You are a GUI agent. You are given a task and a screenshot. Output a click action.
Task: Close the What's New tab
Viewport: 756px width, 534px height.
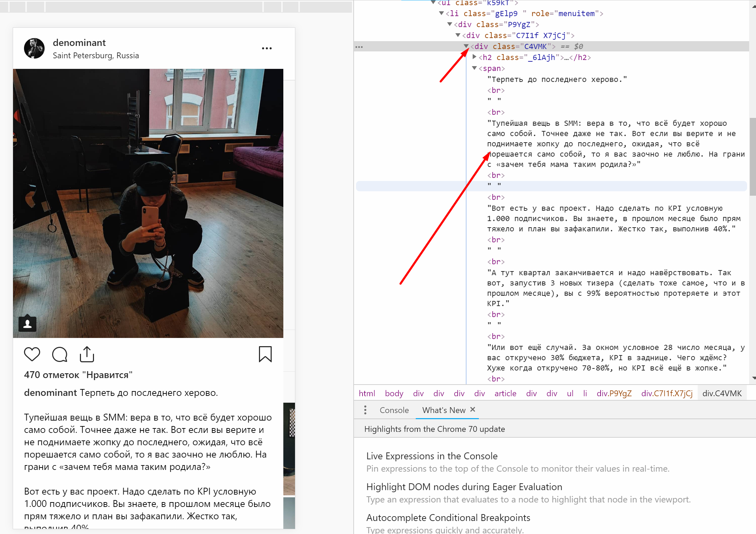click(x=473, y=410)
